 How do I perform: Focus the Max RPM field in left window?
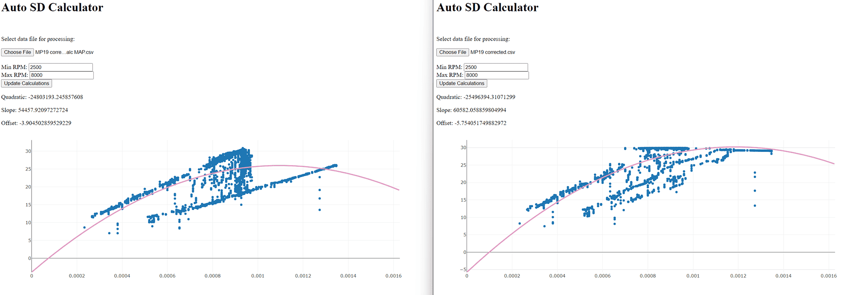pos(62,75)
